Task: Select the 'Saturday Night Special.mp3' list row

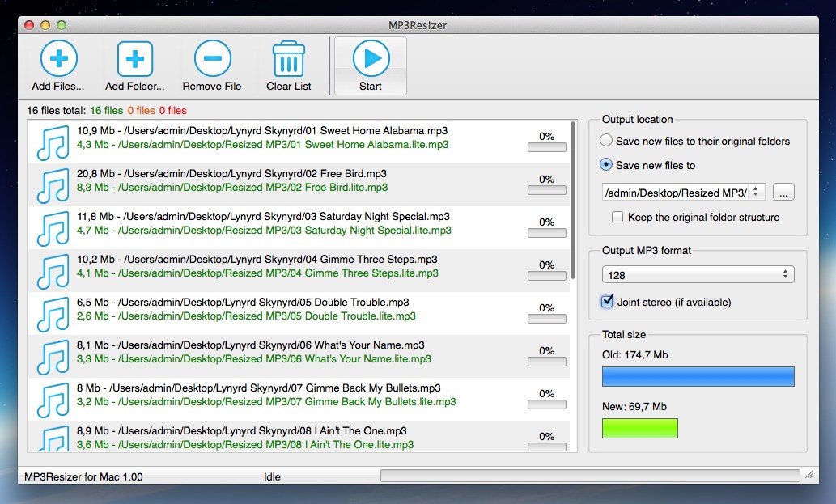Action: click(x=263, y=223)
